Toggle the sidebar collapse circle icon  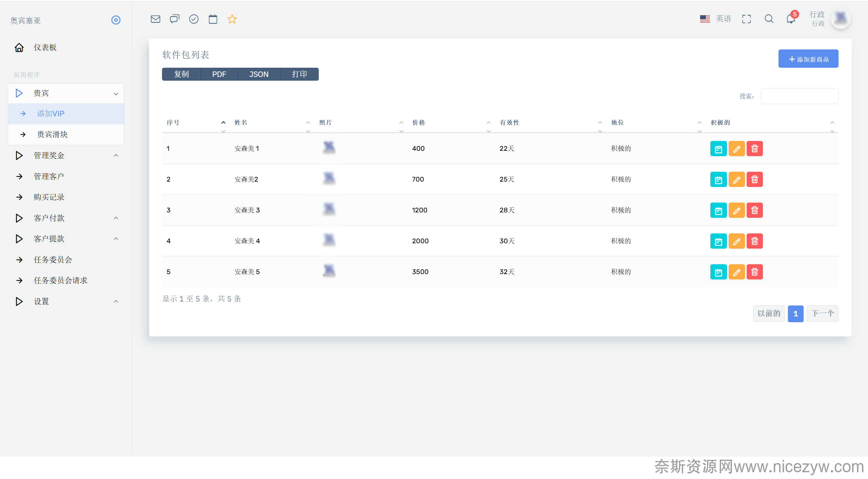pos(116,20)
